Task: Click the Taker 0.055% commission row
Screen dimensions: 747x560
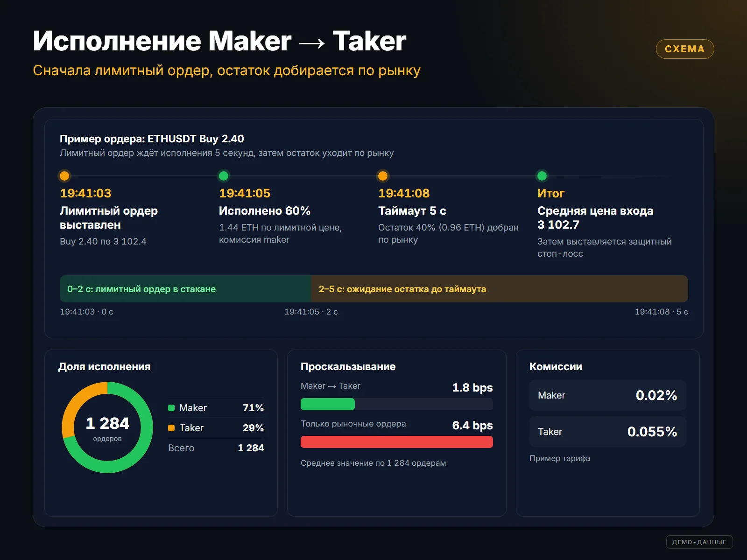Action: point(608,432)
